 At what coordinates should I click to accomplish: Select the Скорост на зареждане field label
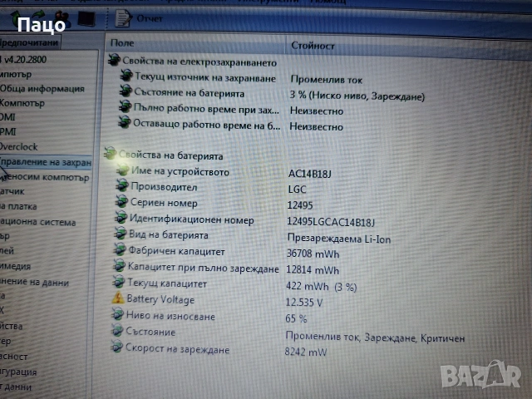point(177,348)
